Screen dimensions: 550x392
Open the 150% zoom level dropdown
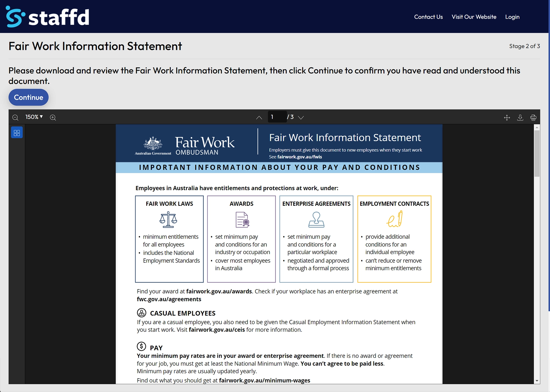point(34,117)
